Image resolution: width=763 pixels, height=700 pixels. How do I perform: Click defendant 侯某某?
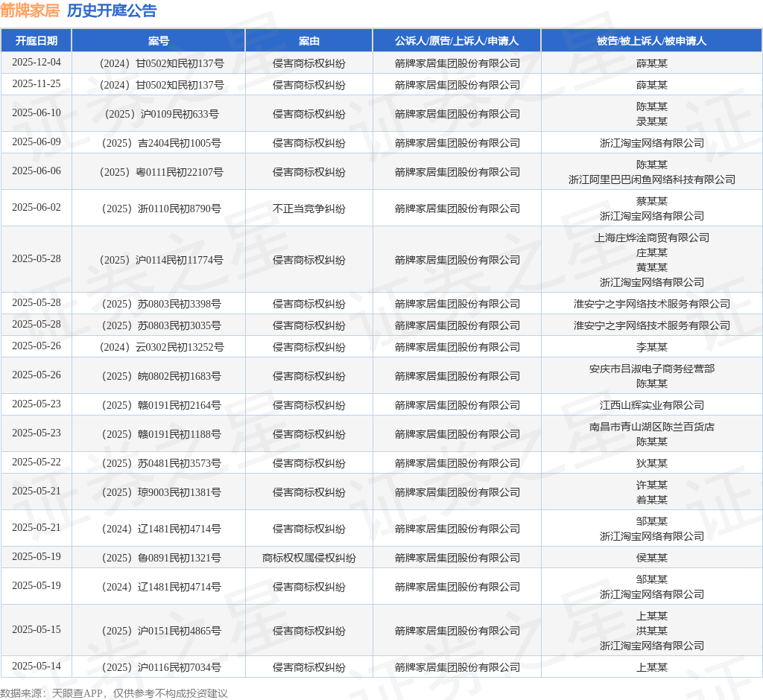click(651, 558)
